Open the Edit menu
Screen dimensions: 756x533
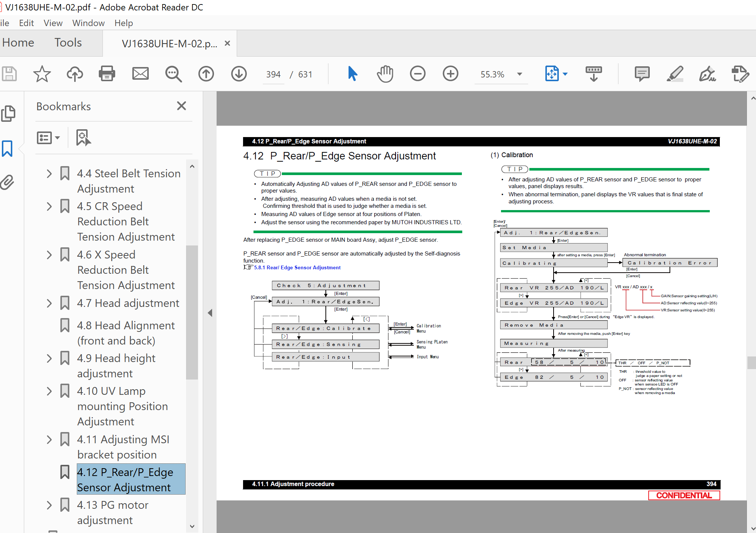point(26,23)
